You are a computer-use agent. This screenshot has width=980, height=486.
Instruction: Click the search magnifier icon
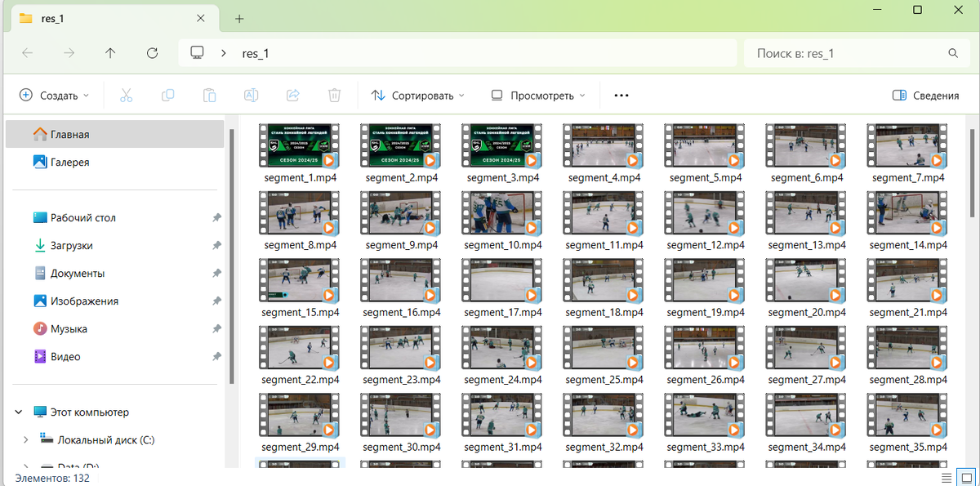[x=953, y=53]
